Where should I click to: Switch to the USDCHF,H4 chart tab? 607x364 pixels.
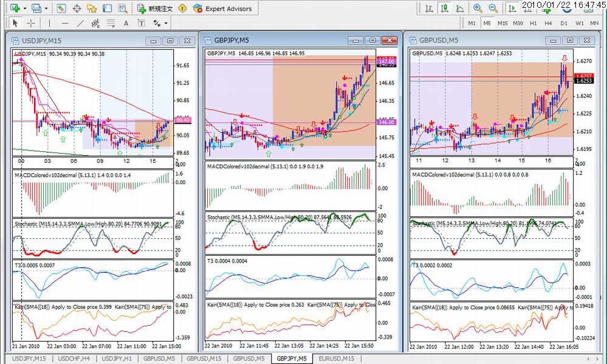point(74,359)
